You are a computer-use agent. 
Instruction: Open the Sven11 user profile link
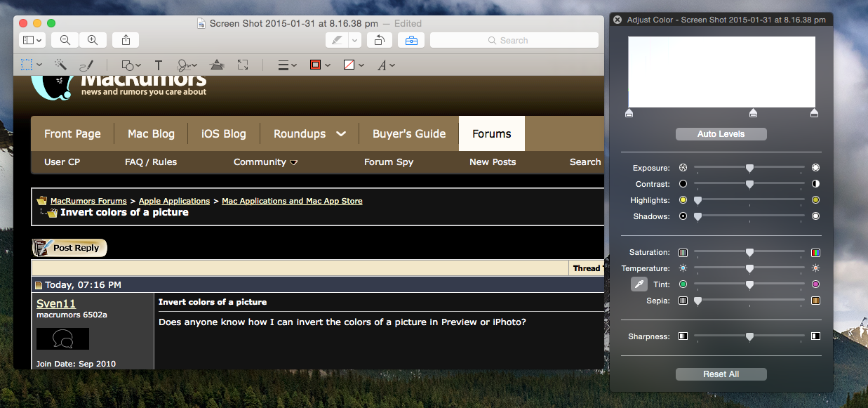(56, 303)
